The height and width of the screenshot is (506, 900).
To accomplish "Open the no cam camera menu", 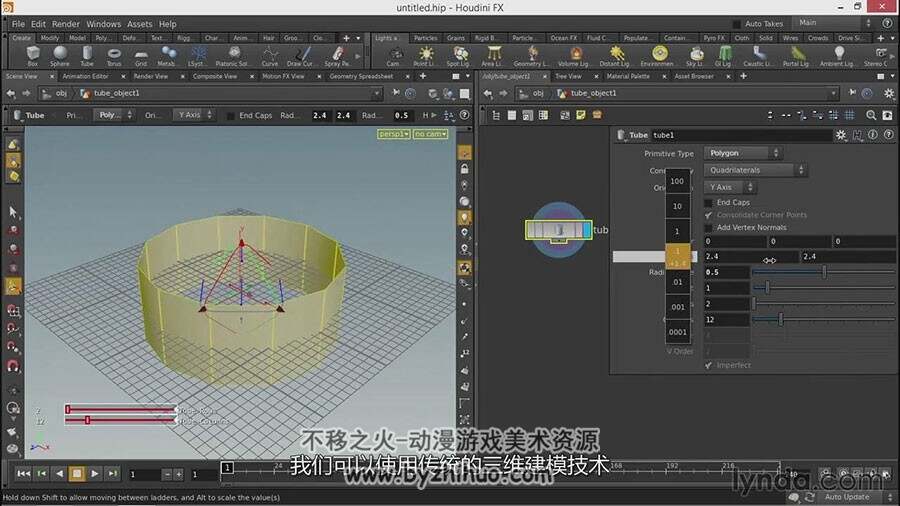I will [430, 134].
